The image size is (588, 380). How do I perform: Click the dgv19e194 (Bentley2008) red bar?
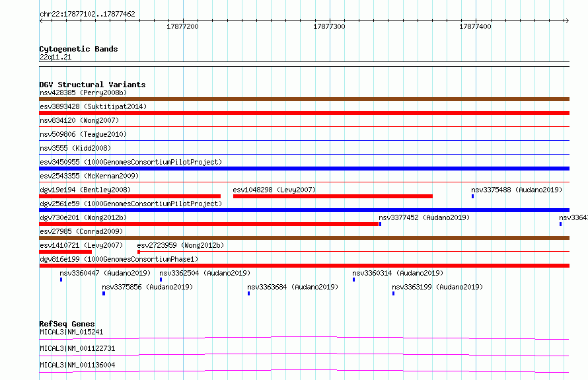tap(129, 196)
